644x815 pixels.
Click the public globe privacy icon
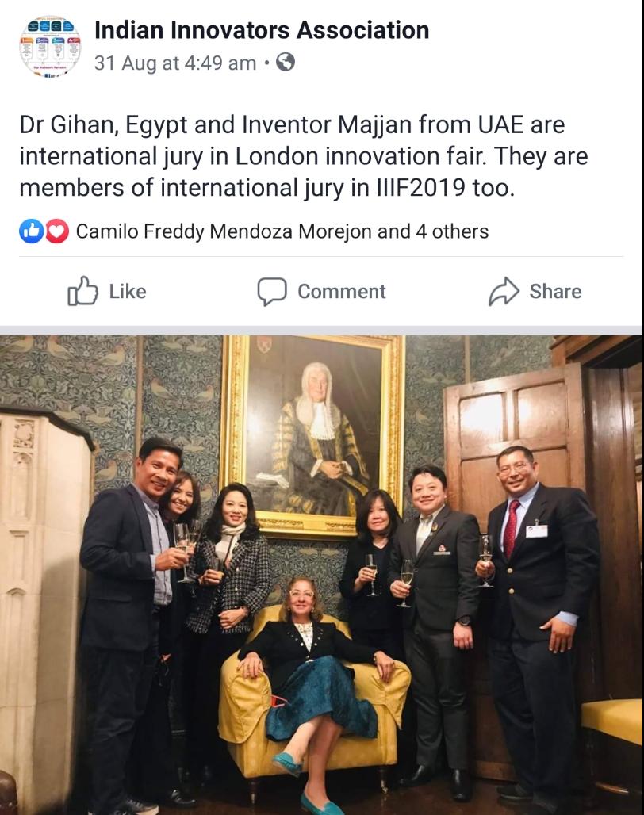tap(286, 62)
